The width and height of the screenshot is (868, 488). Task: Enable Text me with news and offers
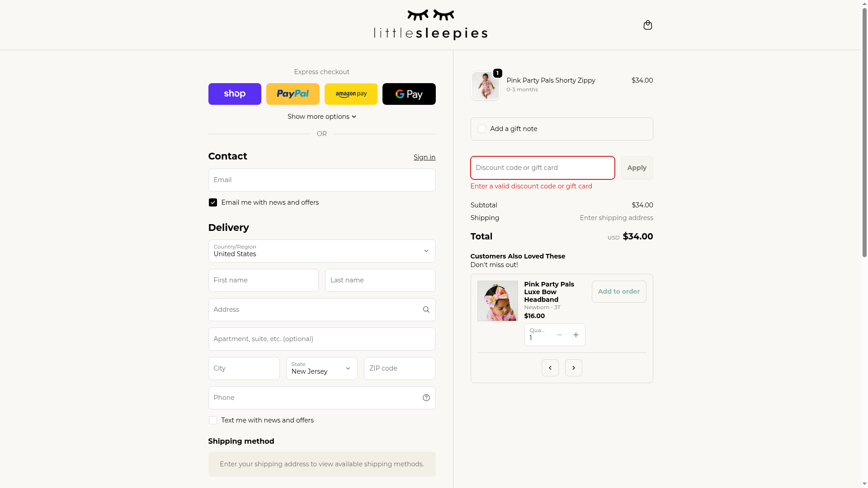[x=213, y=420]
